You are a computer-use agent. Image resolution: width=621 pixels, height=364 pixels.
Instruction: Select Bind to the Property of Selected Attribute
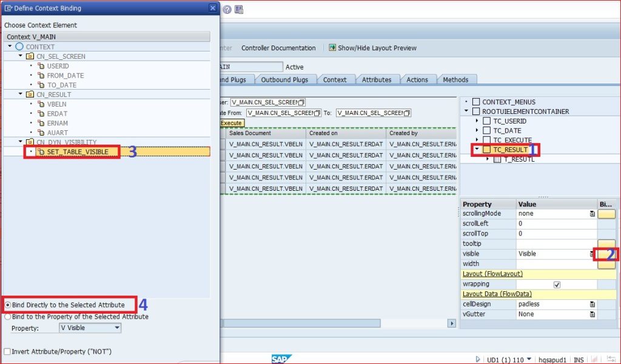click(7, 317)
